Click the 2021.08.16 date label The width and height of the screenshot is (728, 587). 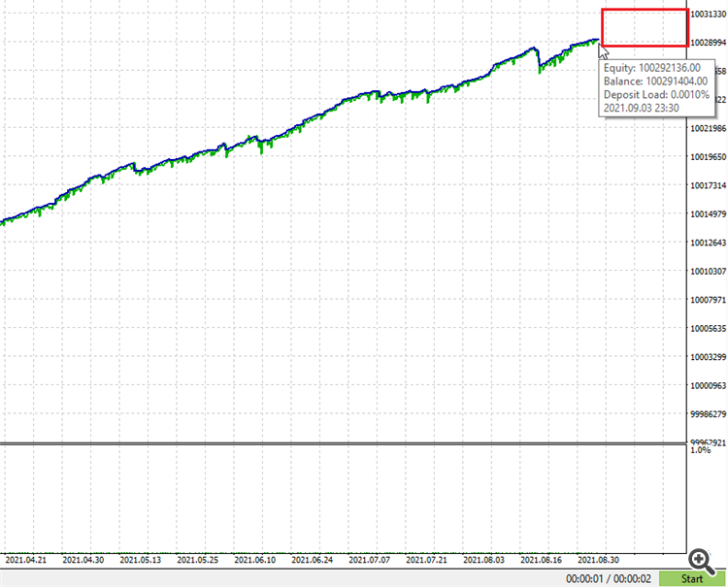coord(541,560)
